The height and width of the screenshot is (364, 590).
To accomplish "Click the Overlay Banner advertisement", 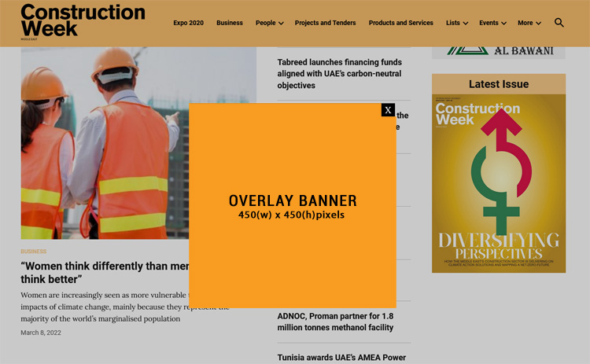I will pos(293,206).
